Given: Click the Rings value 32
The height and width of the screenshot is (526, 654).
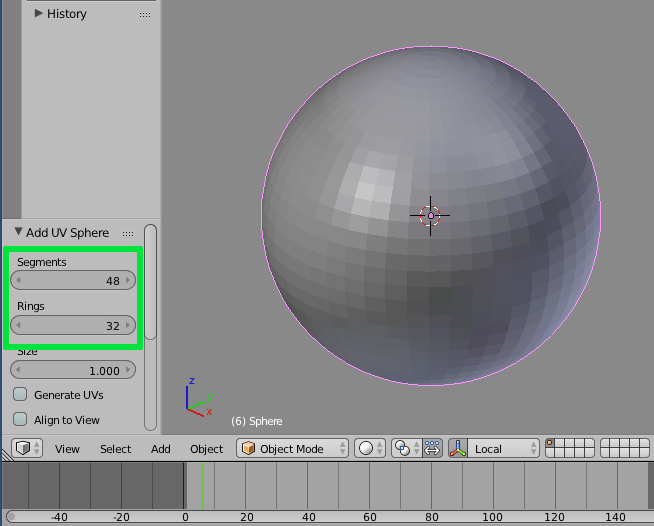Looking at the screenshot, I should point(113,325).
